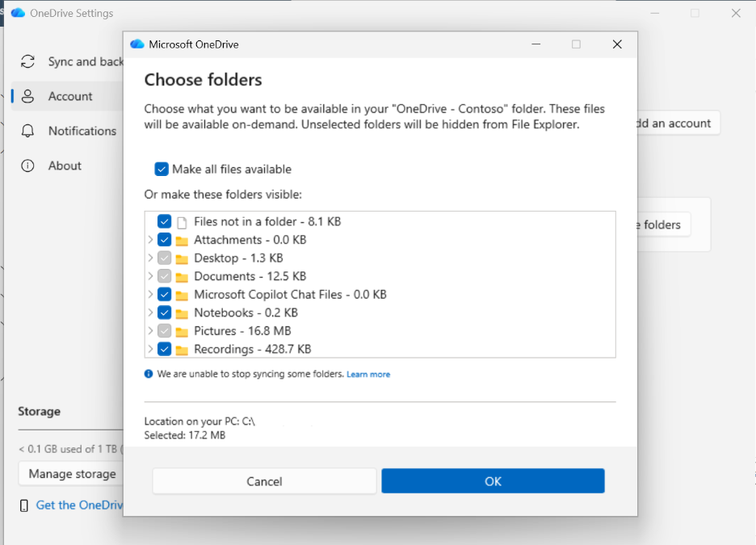Open Notifications settings section
The height and width of the screenshot is (545, 756).
pyautogui.click(x=67, y=131)
